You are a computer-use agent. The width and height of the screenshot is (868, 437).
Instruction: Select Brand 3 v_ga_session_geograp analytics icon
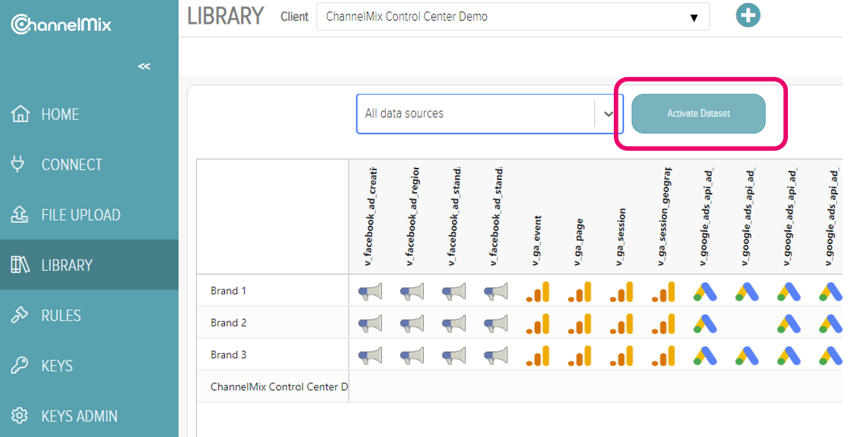[x=663, y=356]
